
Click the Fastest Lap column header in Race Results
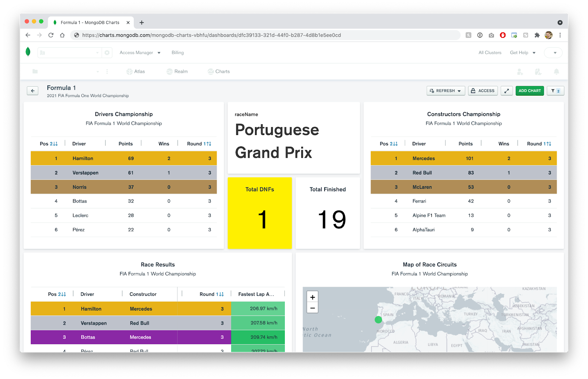256,294
